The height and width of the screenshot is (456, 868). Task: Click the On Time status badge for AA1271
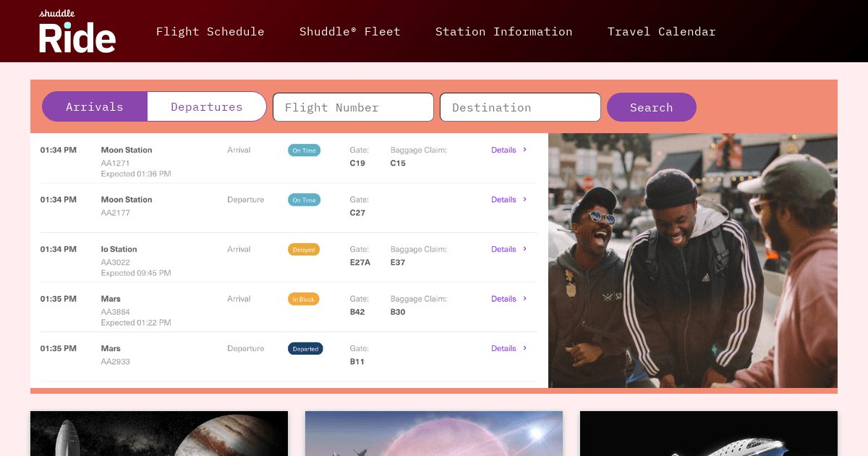click(x=304, y=150)
